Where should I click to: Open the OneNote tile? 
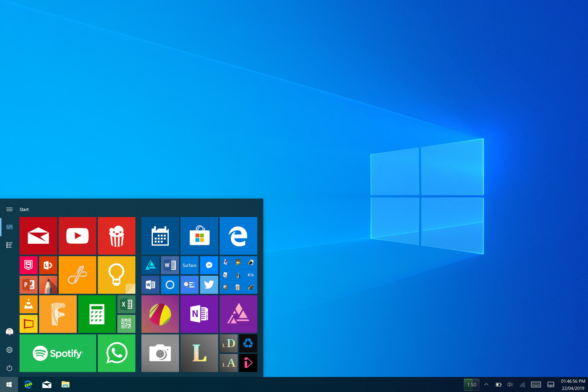[x=199, y=314]
